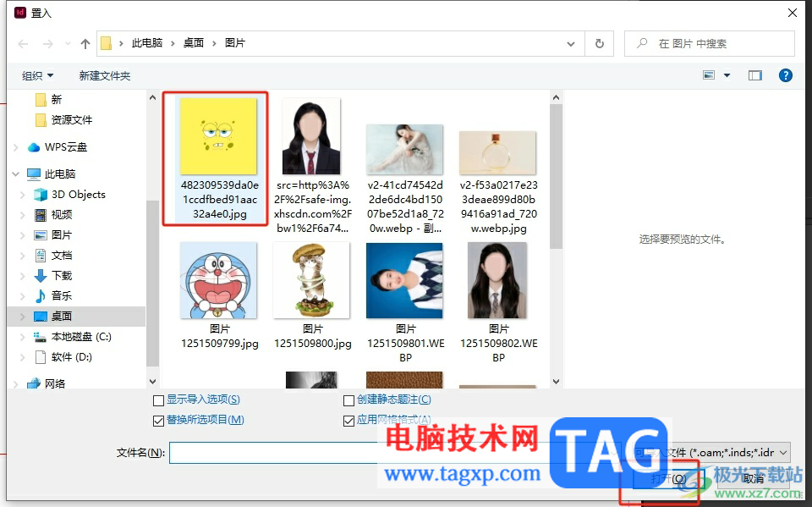
Task: Click 桌面 in the breadcrumb path
Action: coord(194,43)
